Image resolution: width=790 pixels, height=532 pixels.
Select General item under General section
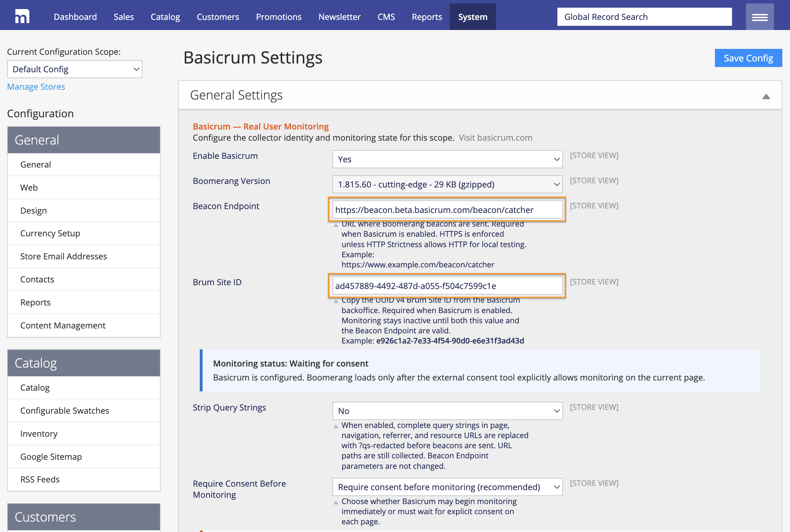84,164
